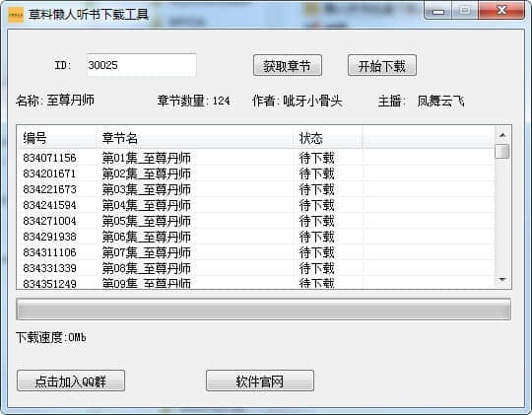This screenshot has width=532, height=415.
Task: Click the 开始下载 button
Action: [382, 66]
